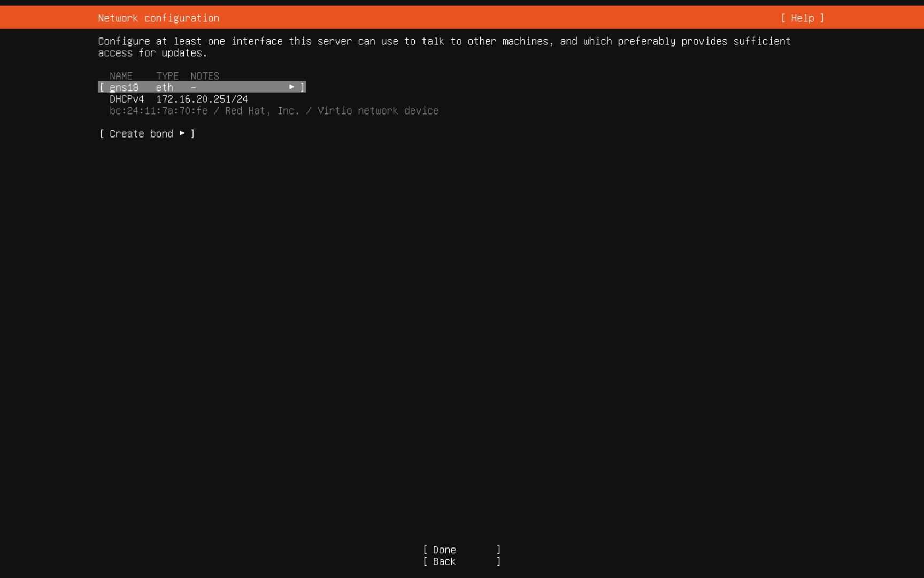The image size is (924, 578).
Task: Click the Network configuration title
Action: [158, 18]
